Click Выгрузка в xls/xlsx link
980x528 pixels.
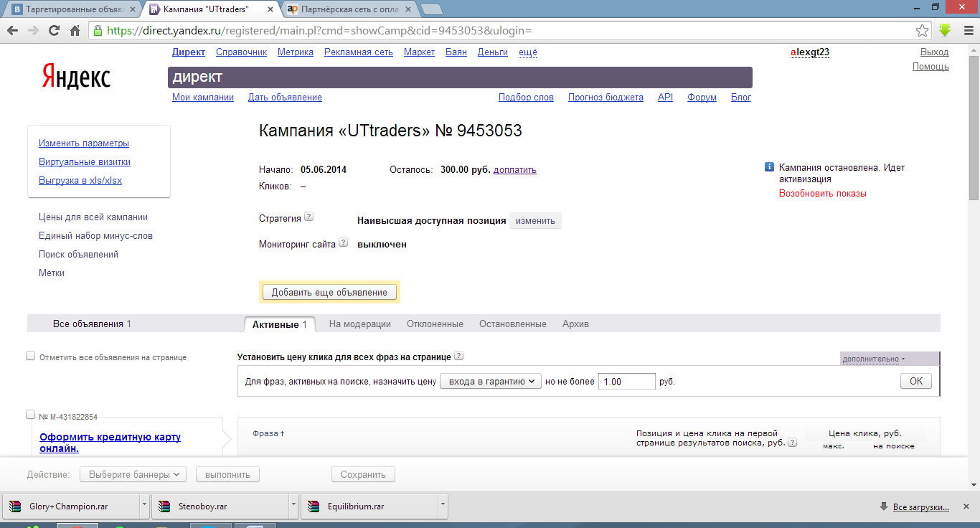(x=80, y=181)
